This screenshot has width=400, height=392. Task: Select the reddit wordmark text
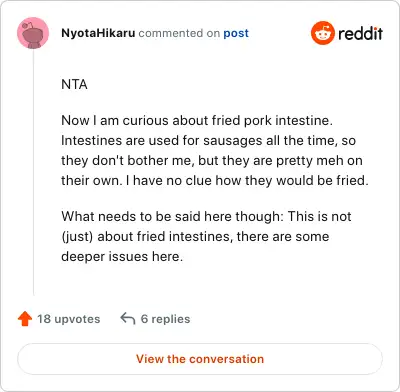point(360,33)
